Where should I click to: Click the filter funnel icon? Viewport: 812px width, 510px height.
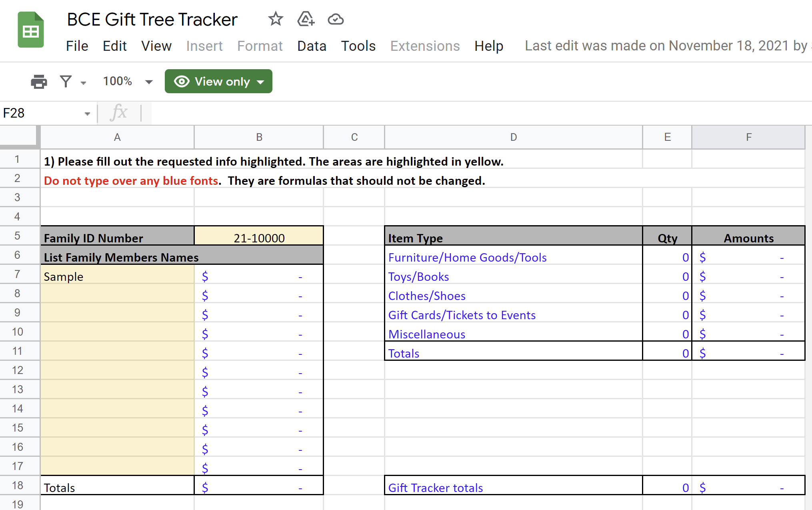click(66, 82)
